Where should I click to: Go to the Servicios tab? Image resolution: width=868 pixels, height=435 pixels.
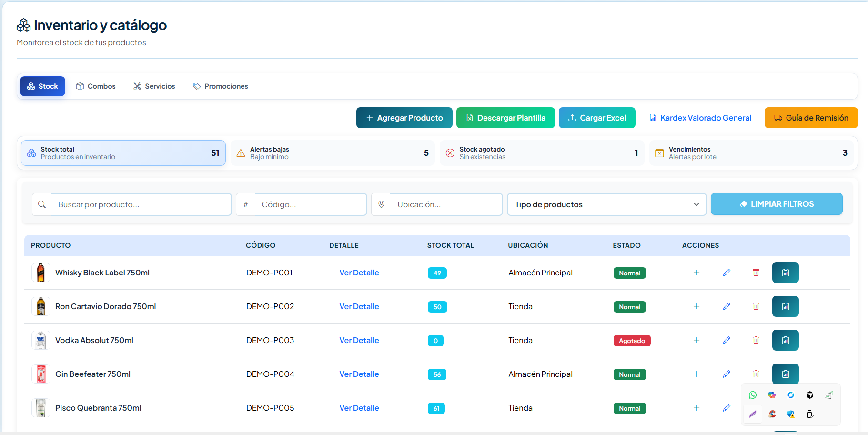click(154, 86)
